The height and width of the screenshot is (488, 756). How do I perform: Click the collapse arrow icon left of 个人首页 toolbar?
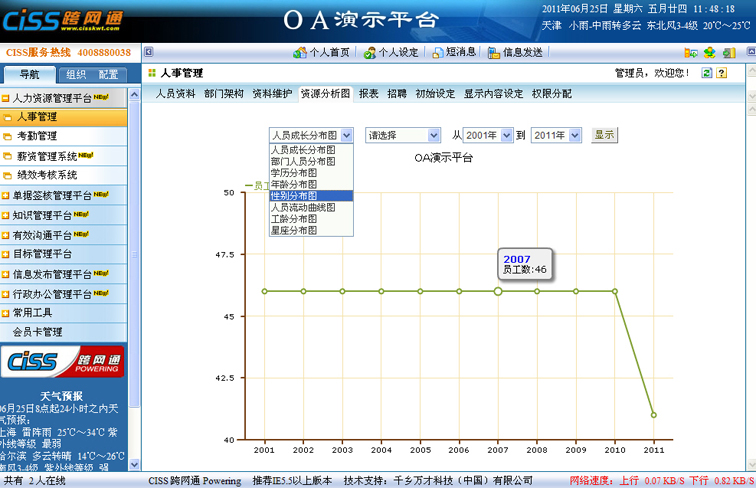(x=148, y=52)
